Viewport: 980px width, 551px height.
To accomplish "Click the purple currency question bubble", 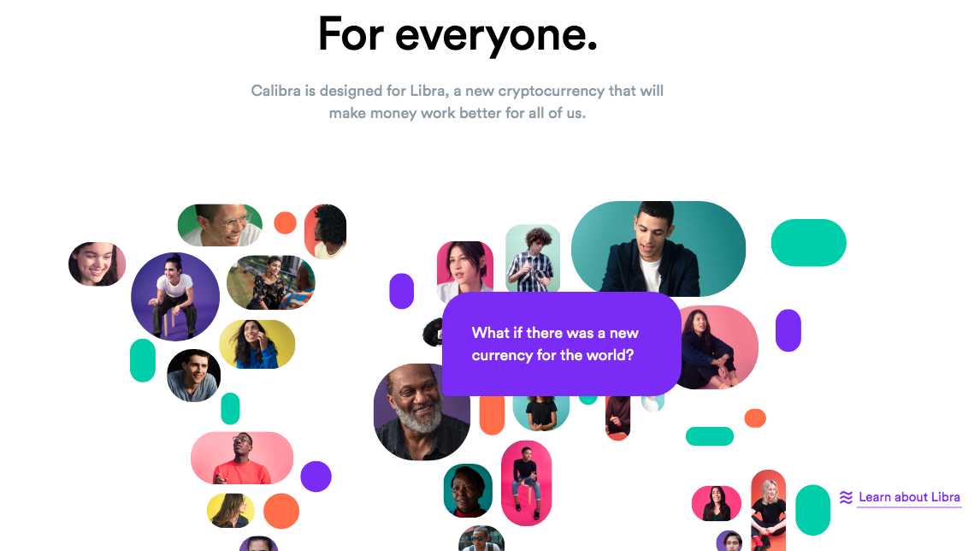I will point(561,344).
